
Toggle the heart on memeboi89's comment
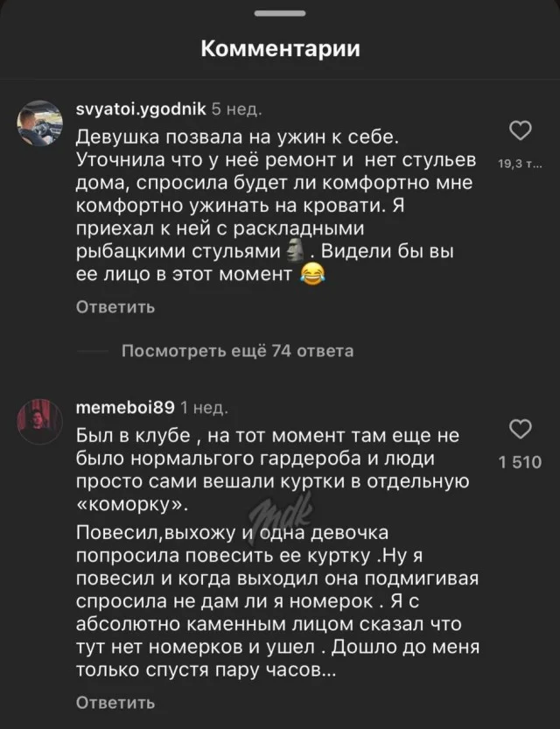click(521, 430)
